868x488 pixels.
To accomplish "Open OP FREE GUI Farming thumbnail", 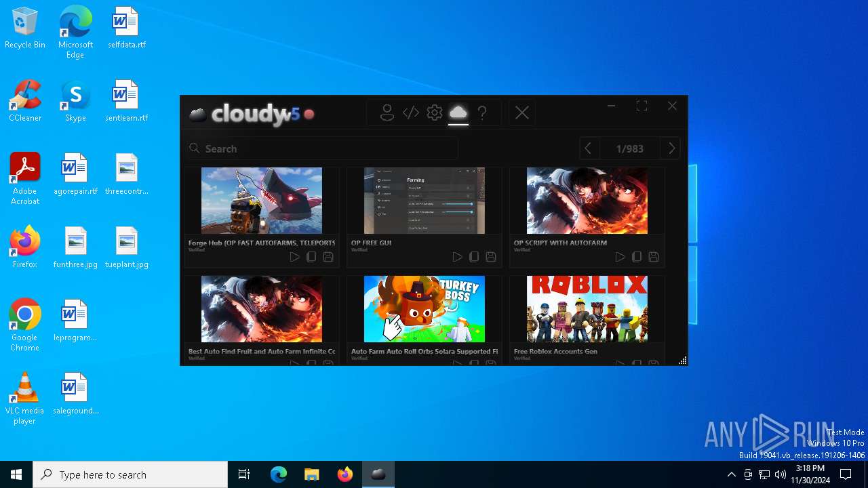I will coord(425,201).
